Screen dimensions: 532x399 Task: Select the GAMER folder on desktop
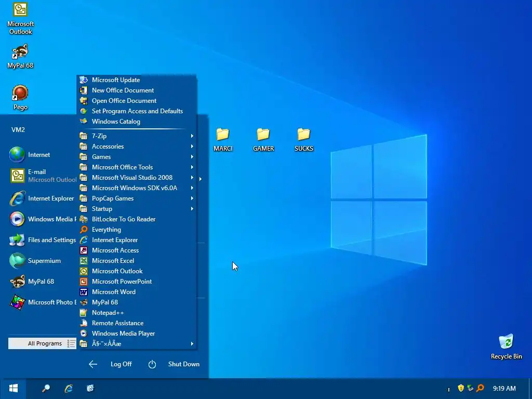[x=263, y=139]
